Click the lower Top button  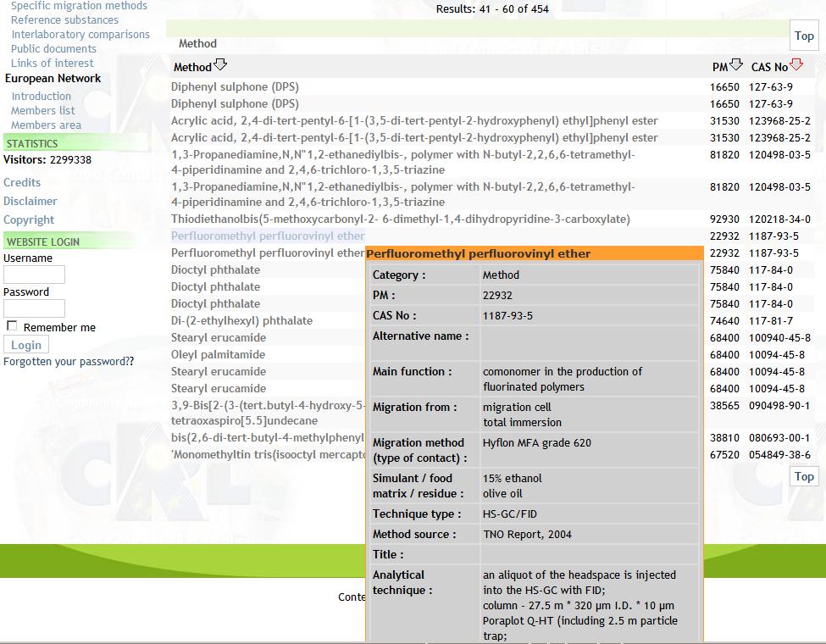point(804,476)
